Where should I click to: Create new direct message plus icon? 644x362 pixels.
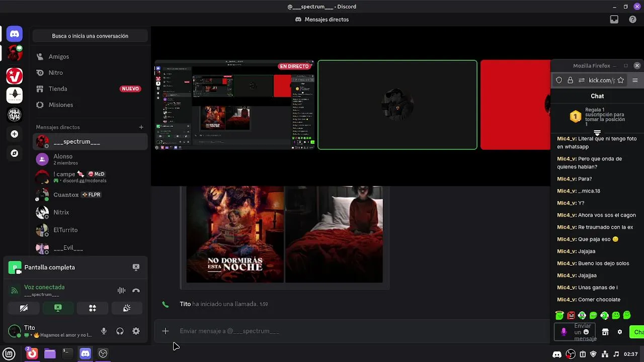click(x=141, y=127)
